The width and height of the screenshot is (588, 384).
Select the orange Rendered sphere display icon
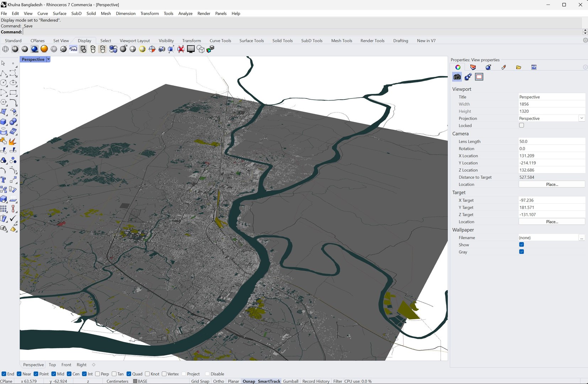[x=44, y=49]
